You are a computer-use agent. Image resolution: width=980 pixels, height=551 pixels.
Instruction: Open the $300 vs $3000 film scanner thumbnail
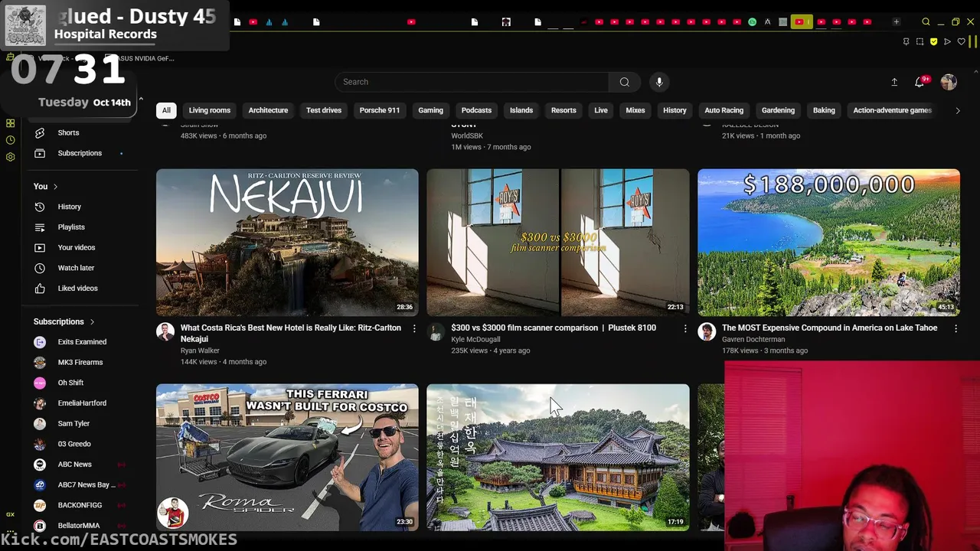tap(558, 243)
